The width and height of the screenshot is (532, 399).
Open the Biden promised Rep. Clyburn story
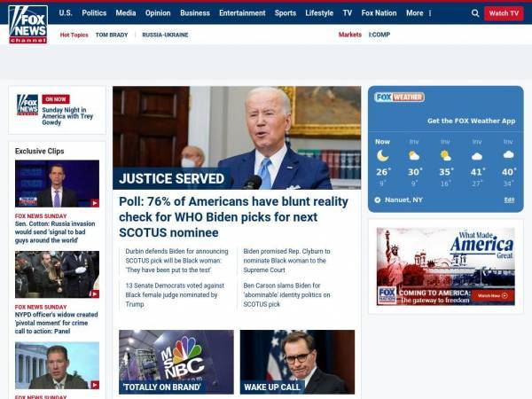coord(286,261)
